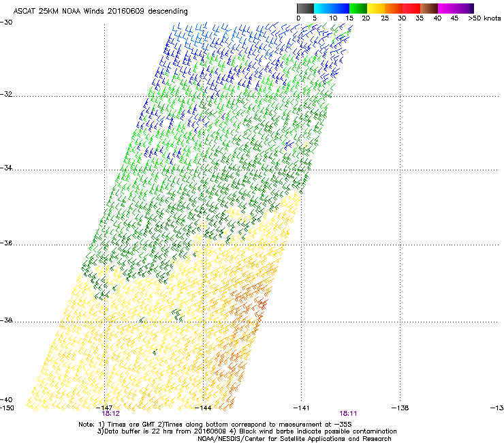Click the orange 25-30 knots color segment
The width and height of the screenshot is (504, 443).
[x=394, y=8]
